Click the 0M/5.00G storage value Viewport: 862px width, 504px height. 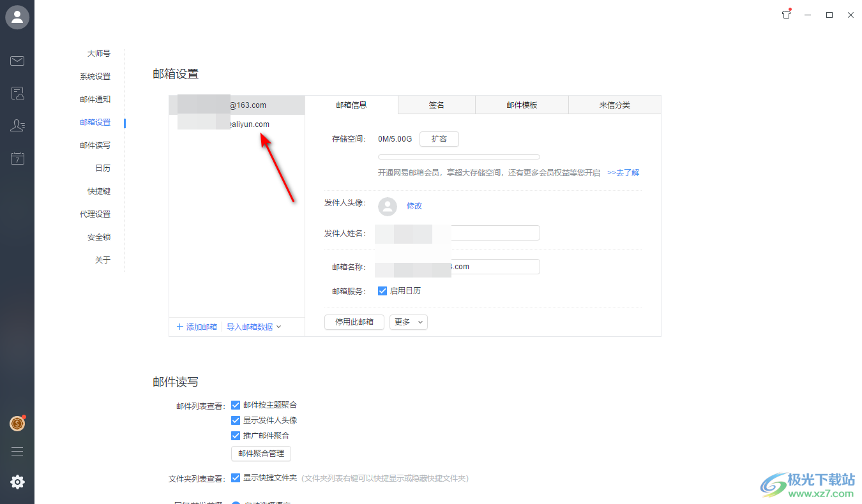[x=395, y=139]
